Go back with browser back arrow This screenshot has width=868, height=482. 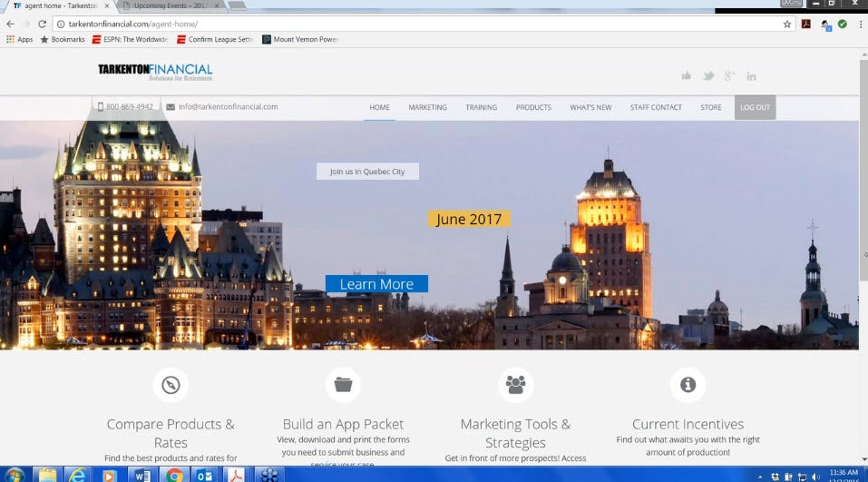point(10,24)
